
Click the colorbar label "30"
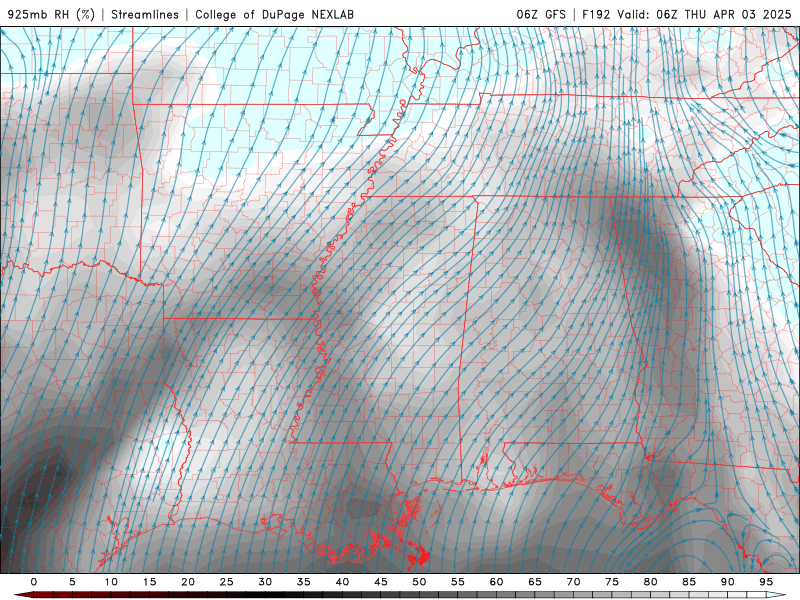(265, 582)
